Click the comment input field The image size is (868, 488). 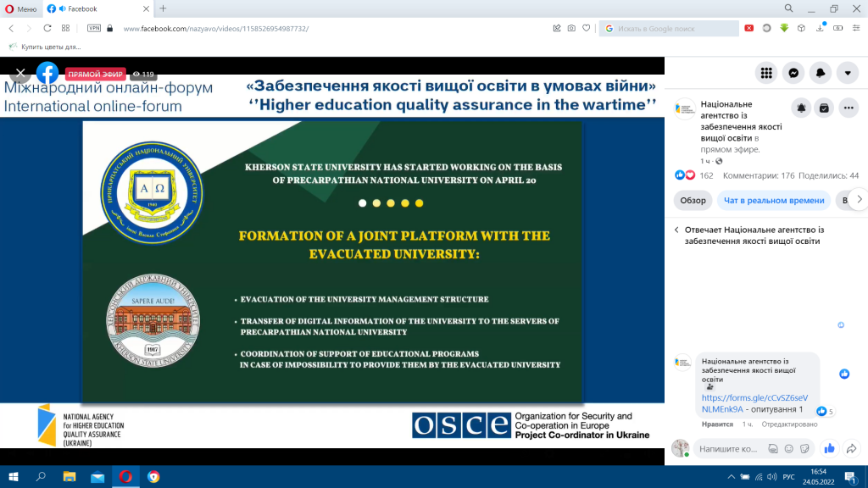pyautogui.click(x=728, y=449)
